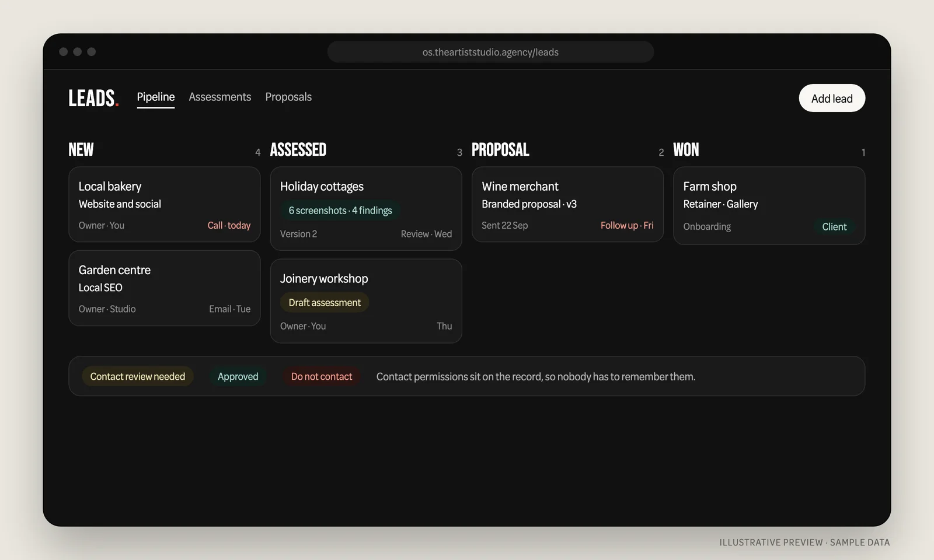
Task: Click the NEW column heading
Action: pos(81,150)
